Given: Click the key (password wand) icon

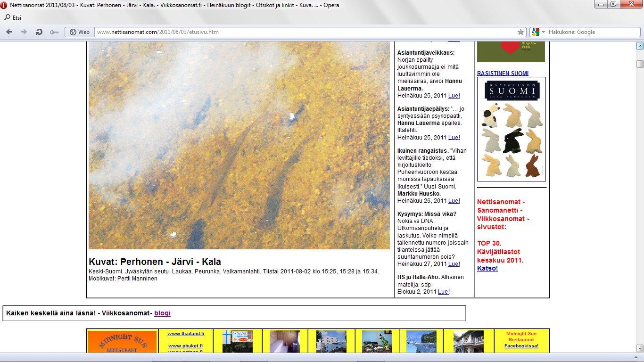Looking at the screenshot, I should tap(54, 32).
